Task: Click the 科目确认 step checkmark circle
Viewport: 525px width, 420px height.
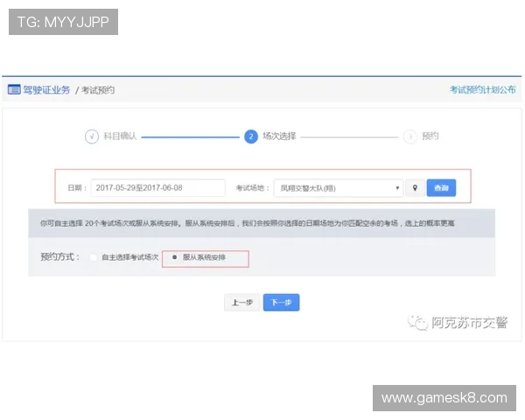Action: (x=92, y=136)
